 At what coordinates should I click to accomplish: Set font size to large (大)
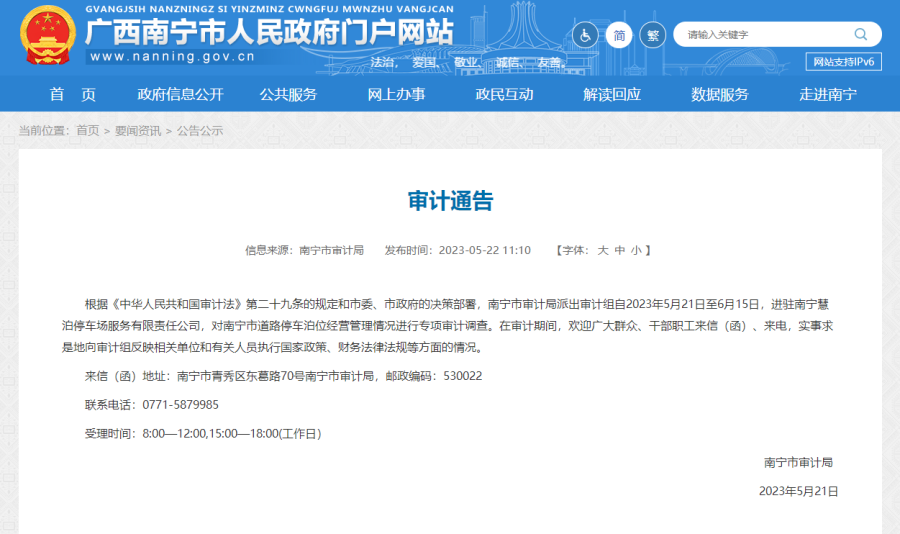(x=603, y=250)
